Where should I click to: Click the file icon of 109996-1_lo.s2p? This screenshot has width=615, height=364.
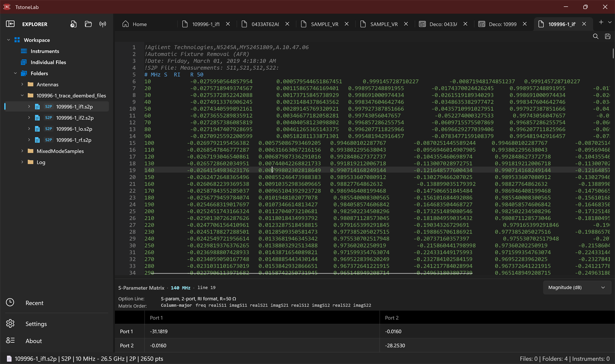pos(37,129)
